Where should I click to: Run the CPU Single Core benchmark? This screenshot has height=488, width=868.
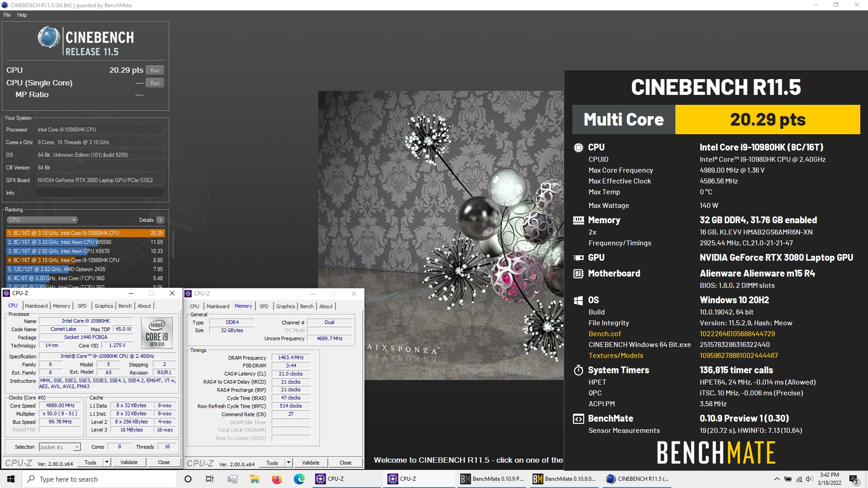(x=155, y=83)
